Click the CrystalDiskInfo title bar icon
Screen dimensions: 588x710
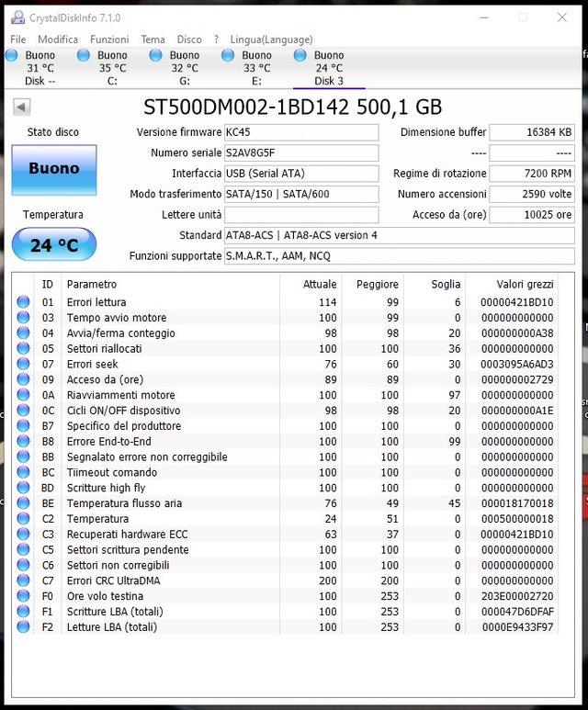tap(18, 17)
